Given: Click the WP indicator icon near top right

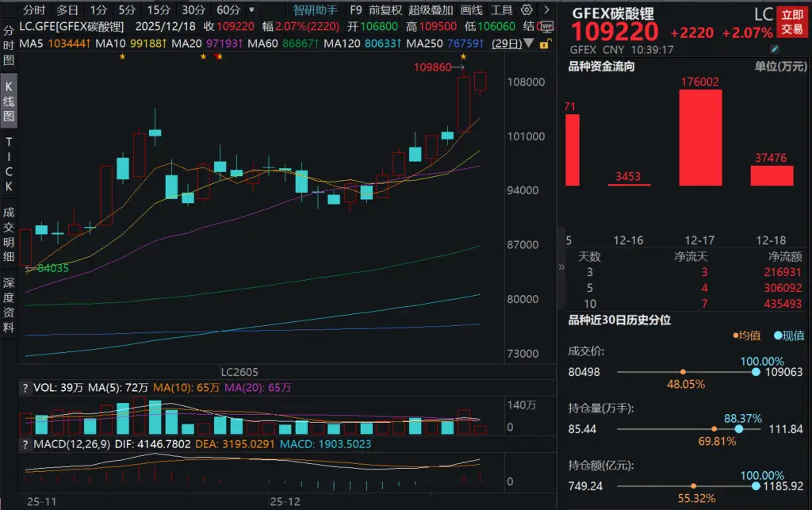Looking at the screenshot, I should tap(546, 25).
